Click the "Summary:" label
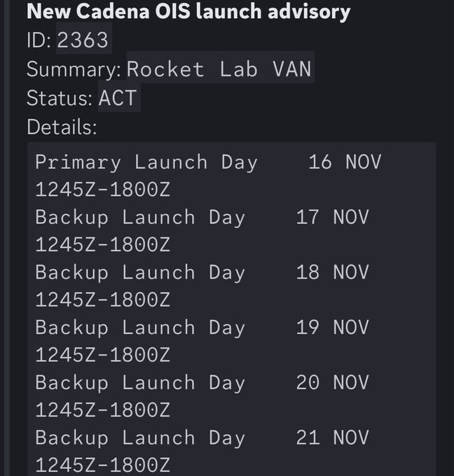This screenshot has height=476, width=454. click(74, 69)
